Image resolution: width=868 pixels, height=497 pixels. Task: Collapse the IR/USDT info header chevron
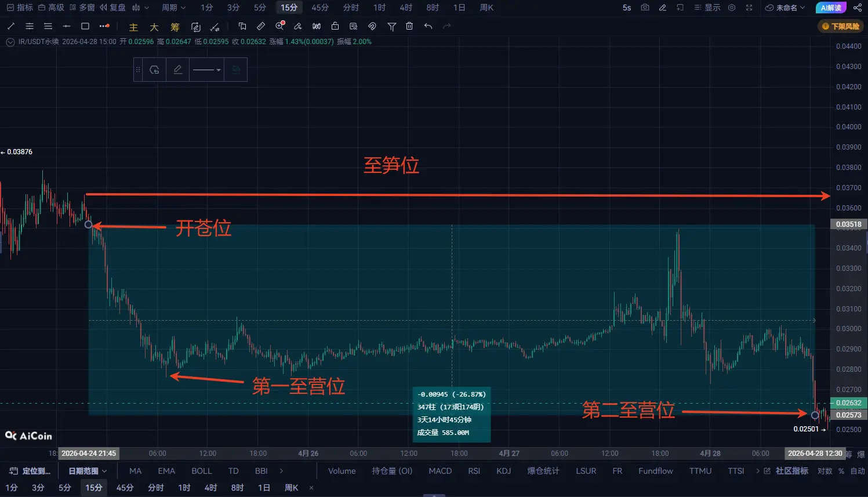coord(10,42)
